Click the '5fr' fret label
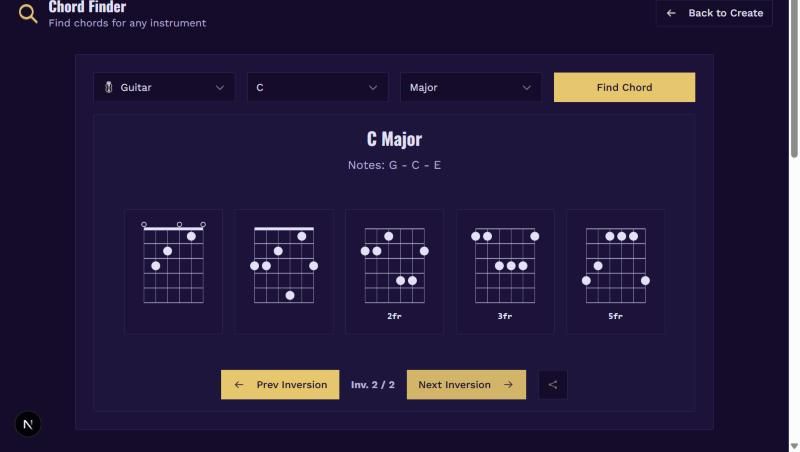The image size is (800, 452). coord(615,316)
